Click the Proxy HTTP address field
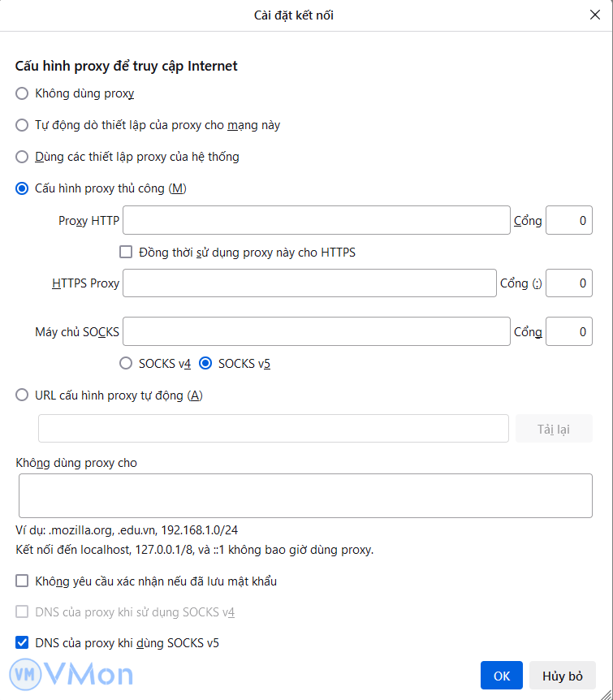 tap(316, 220)
